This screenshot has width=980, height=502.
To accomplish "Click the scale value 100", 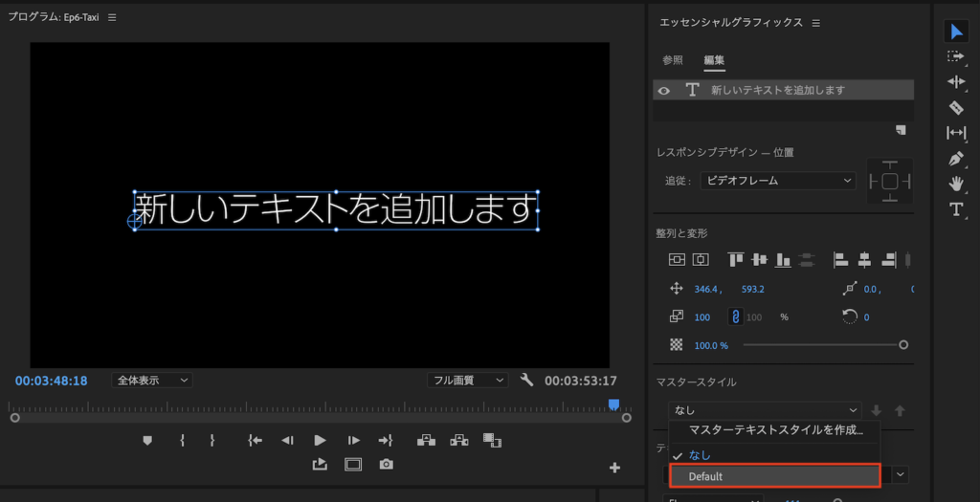I will coord(702,317).
